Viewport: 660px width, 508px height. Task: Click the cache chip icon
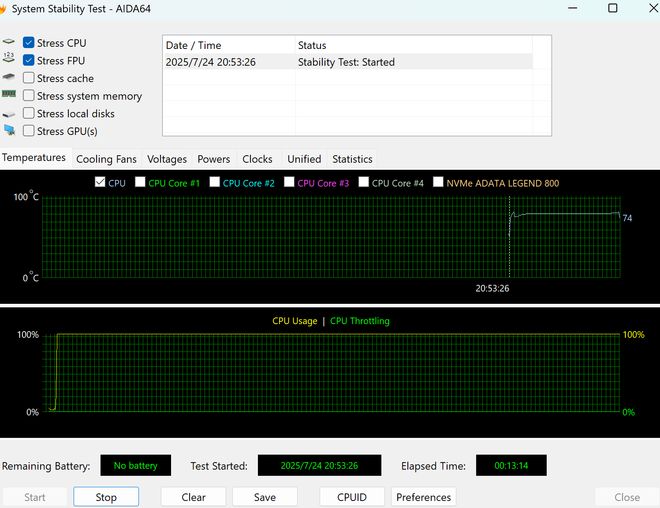tap(9, 78)
